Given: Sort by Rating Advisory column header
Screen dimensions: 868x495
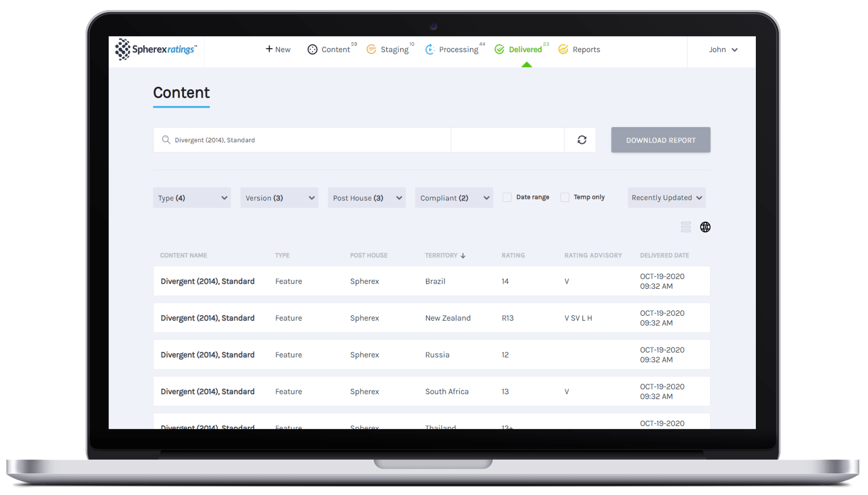Looking at the screenshot, I should pyautogui.click(x=593, y=256).
